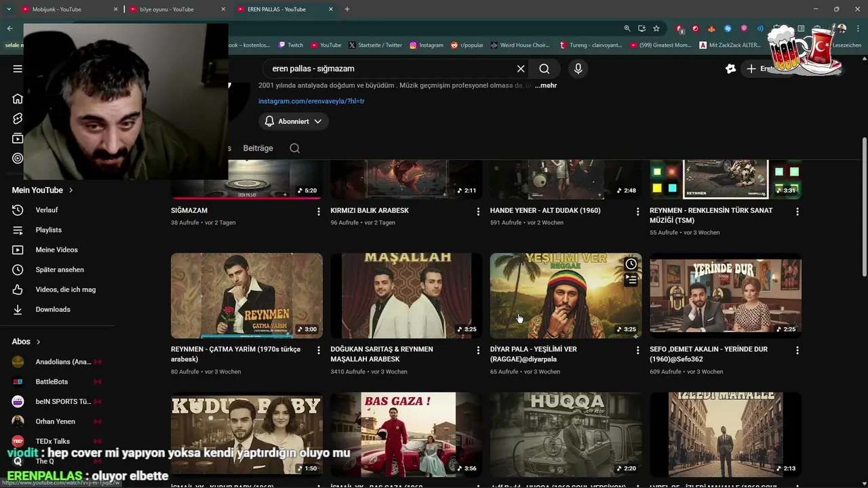Play the REYNMEN ÇATMA YARİM thumbnail
Viewport: 868px width, 488px height.
[x=247, y=296]
